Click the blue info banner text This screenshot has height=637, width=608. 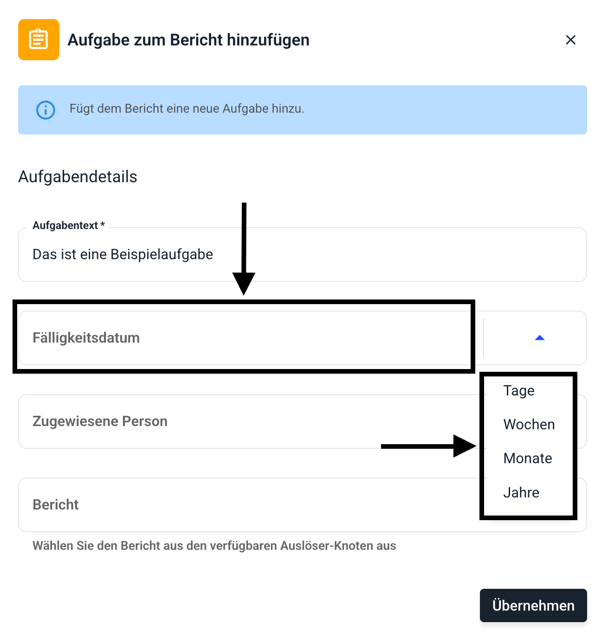[x=187, y=109]
